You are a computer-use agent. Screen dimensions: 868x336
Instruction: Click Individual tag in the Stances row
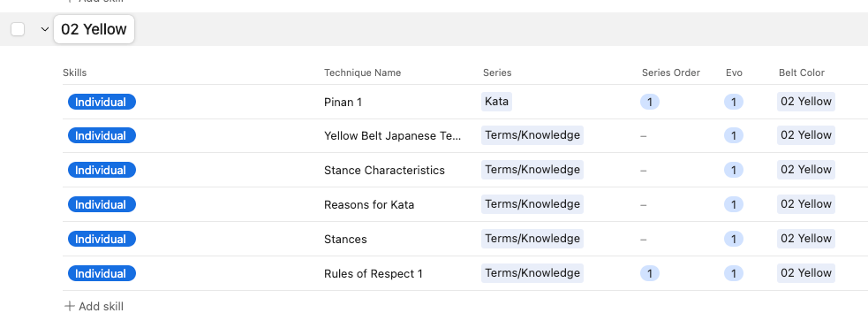(x=102, y=239)
